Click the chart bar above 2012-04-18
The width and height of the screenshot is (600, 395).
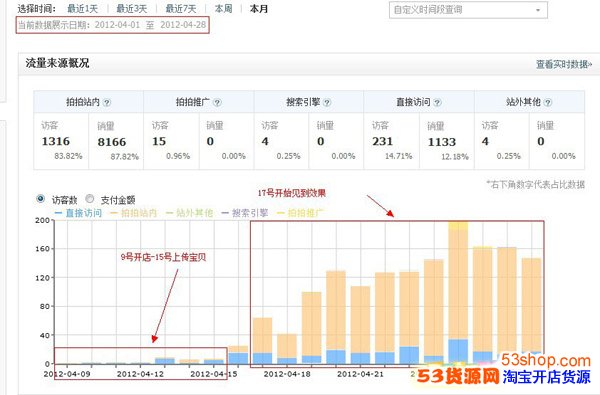pos(287,349)
